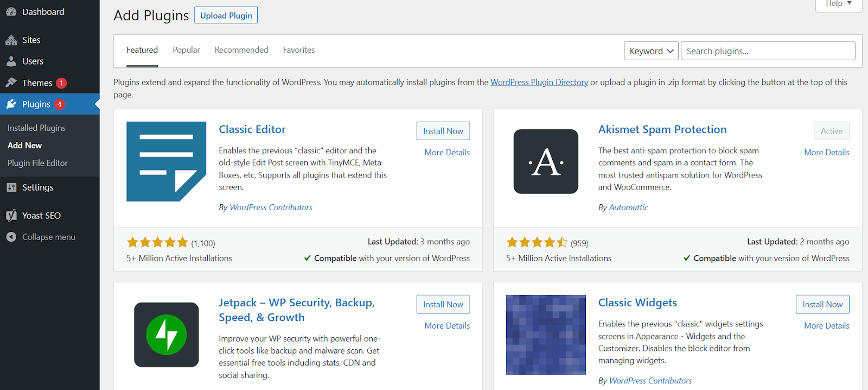Expand the Help panel
868x390 pixels.
point(839,4)
